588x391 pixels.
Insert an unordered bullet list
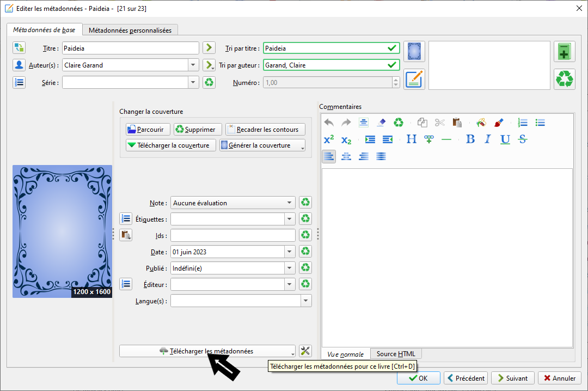(x=540, y=123)
